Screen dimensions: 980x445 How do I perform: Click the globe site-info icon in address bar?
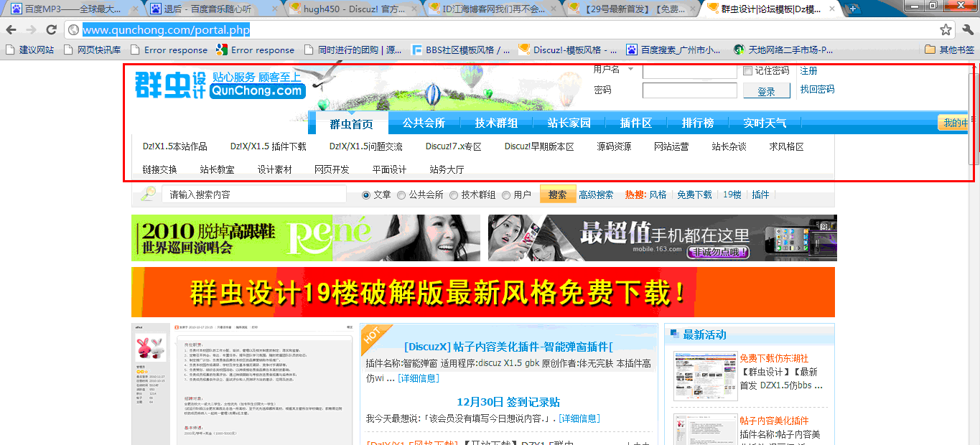point(73,30)
